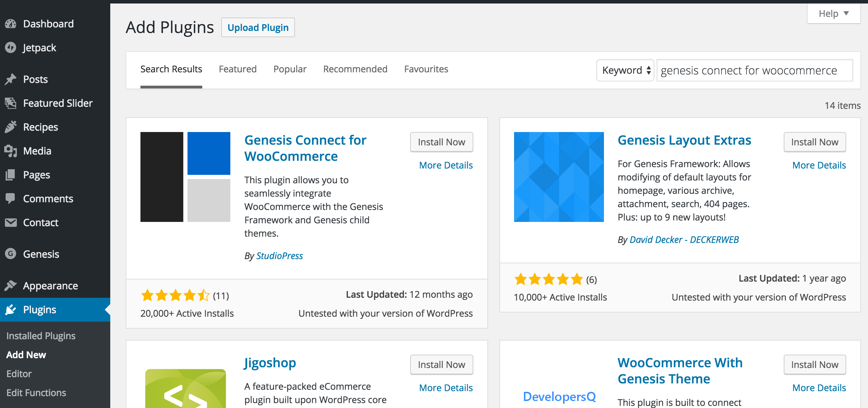Open the Appearance menu
Screen dimensions: 868x408
pos(55,286)
